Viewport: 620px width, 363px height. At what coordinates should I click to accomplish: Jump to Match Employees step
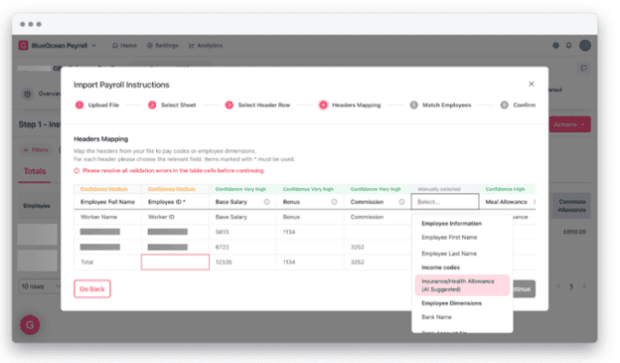(x=440, y=105)
